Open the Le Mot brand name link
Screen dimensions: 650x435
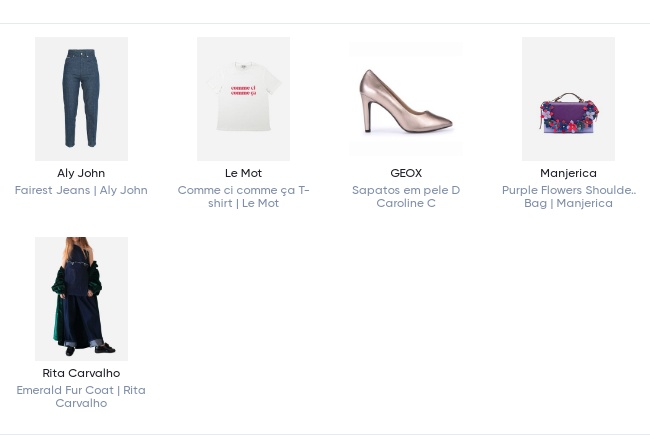243,173
